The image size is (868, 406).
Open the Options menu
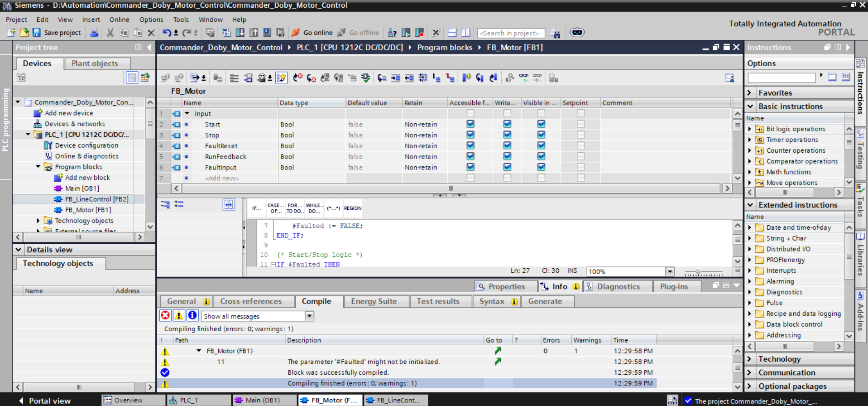tap(151, 19)
